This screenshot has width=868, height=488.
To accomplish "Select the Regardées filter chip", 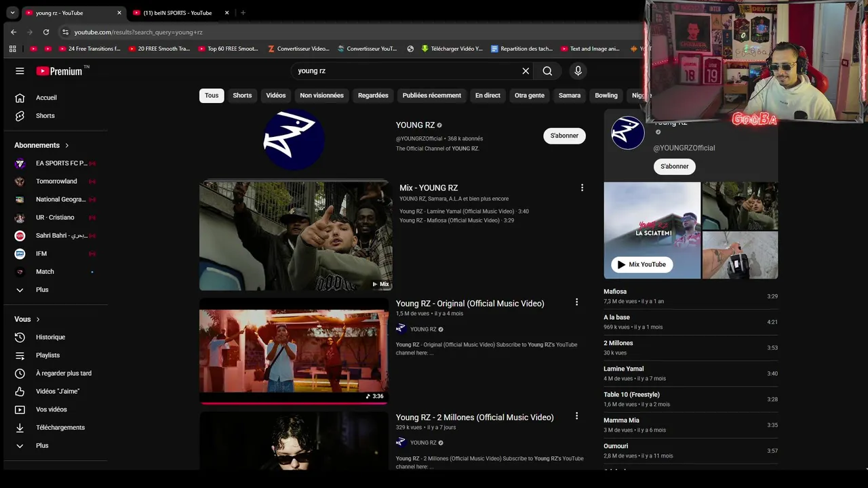I will pos(373,96).
